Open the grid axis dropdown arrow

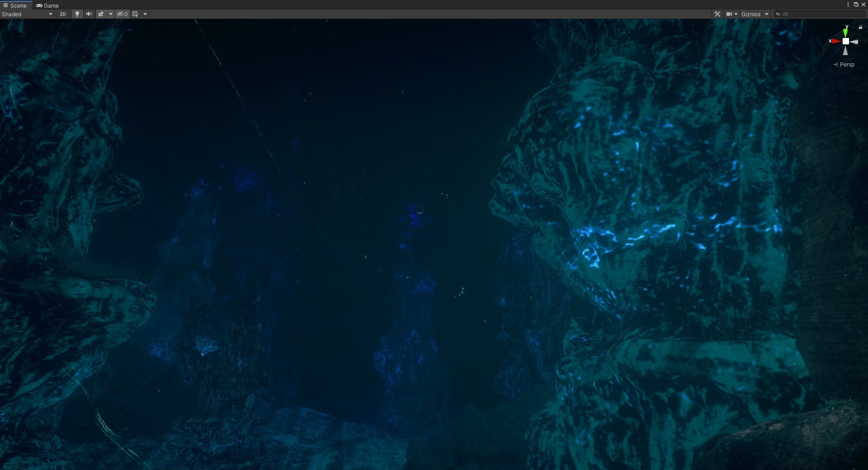[145, 14]
